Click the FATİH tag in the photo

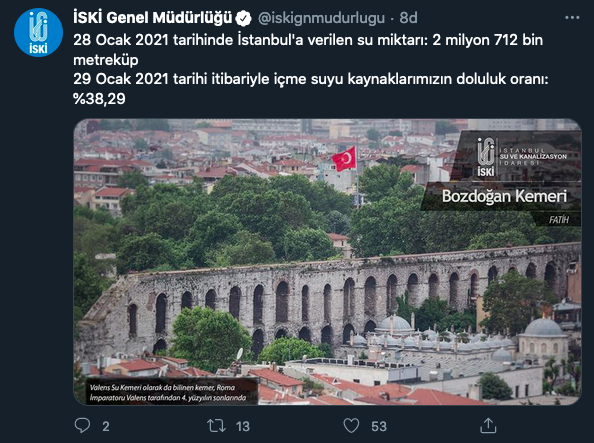pos(559,219)
